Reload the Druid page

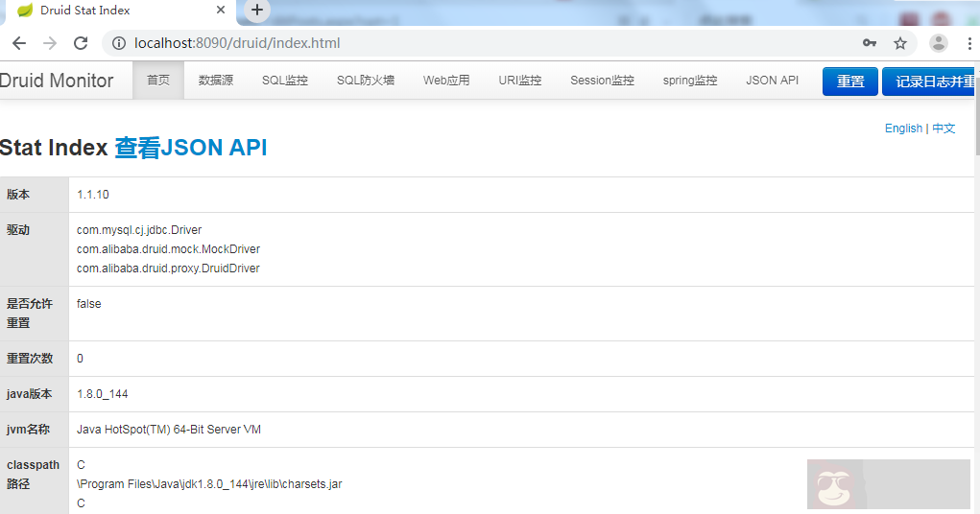[x=81, y=43]
